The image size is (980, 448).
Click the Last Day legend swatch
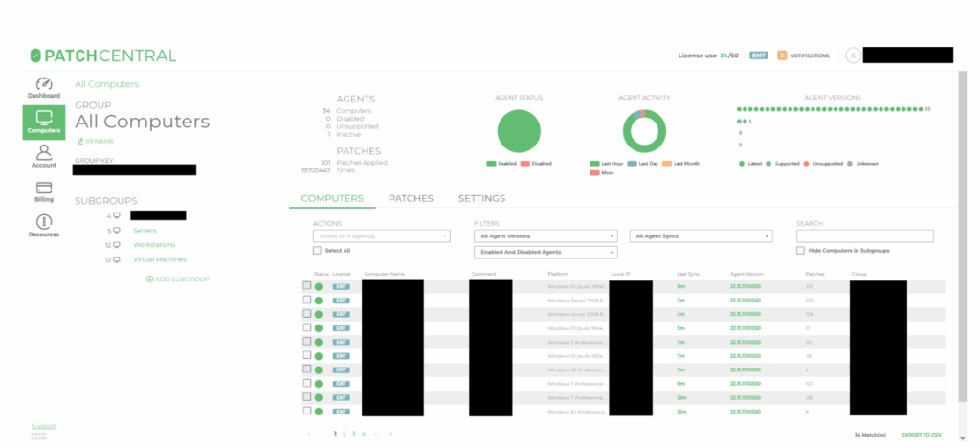point(632,164)
